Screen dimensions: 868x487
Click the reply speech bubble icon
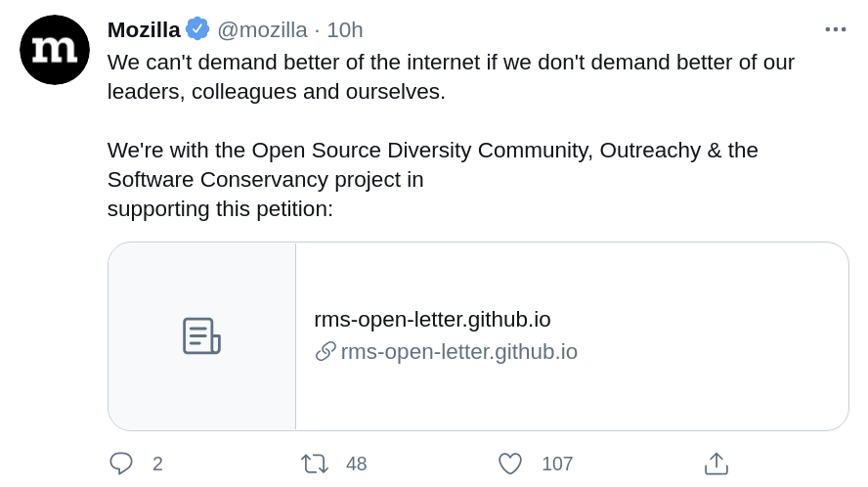(120, 464)
